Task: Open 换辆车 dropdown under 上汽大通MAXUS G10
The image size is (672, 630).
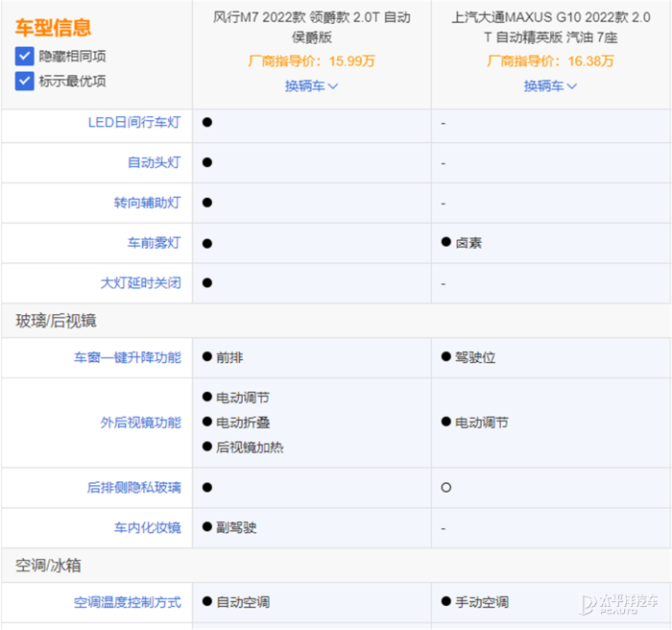Action: click(x=550, y=86)
